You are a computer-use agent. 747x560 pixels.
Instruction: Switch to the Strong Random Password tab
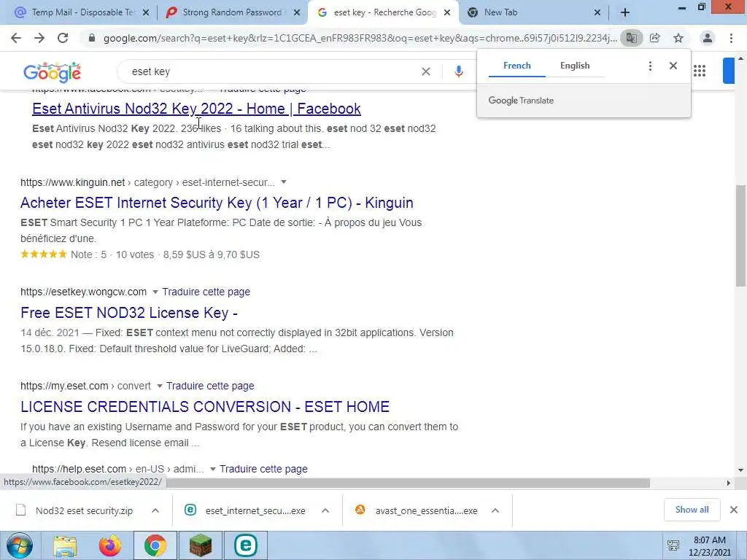(x=231, y=13)
